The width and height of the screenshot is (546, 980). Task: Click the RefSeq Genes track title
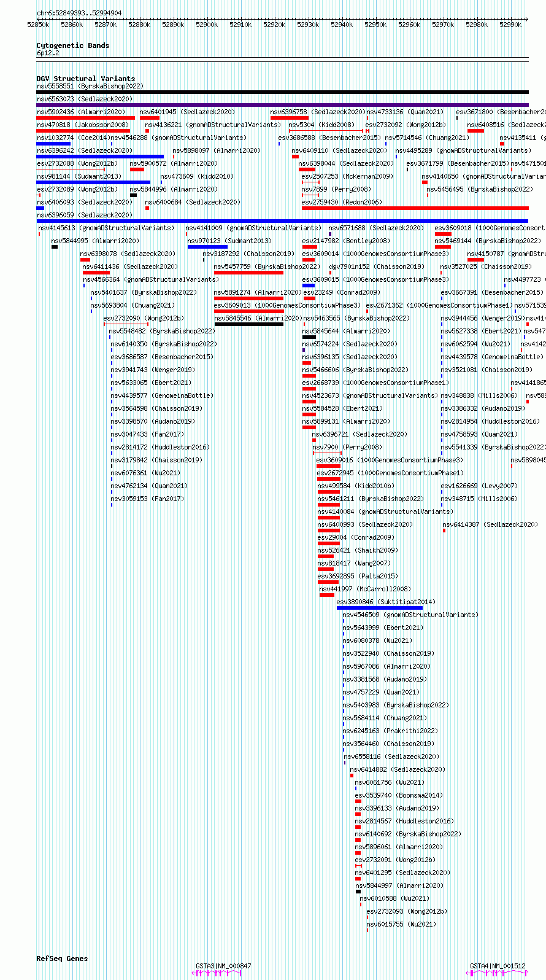(x=62, y=959)
